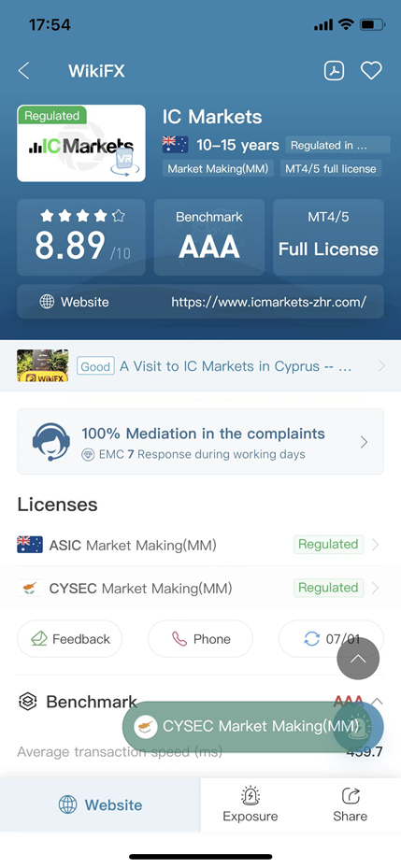This screenshot has width=401, height=868.
Task: Open the PDF export icon
Action: [x=334, y=70]
